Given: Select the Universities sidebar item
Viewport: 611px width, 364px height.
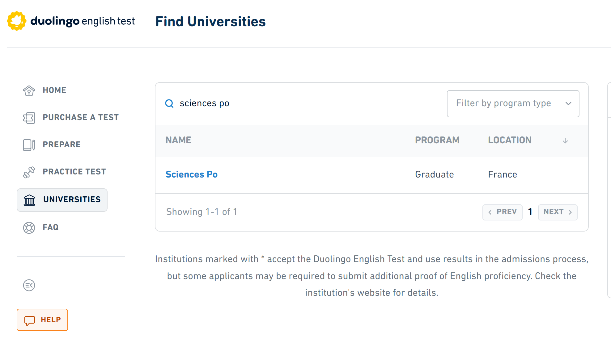Looking at the screenshot, I should tap(62, 200).
